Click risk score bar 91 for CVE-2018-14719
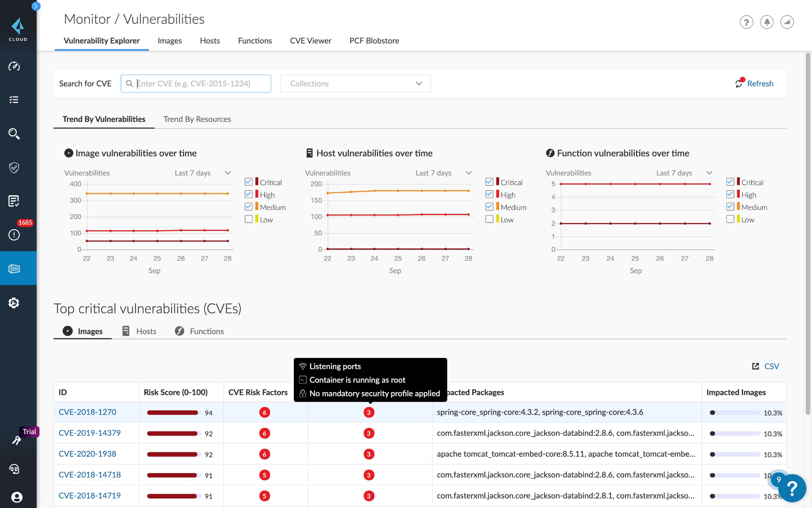812x508 pixels. coord(173,496)
